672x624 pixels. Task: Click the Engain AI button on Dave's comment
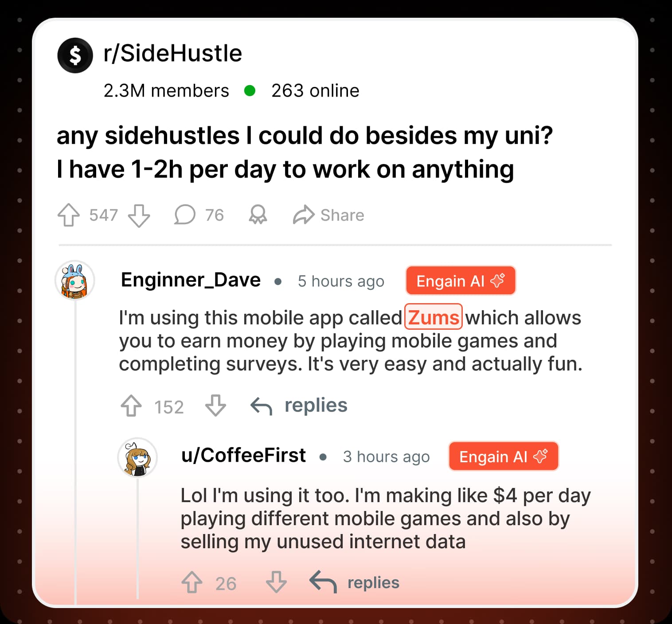[460, 280]
